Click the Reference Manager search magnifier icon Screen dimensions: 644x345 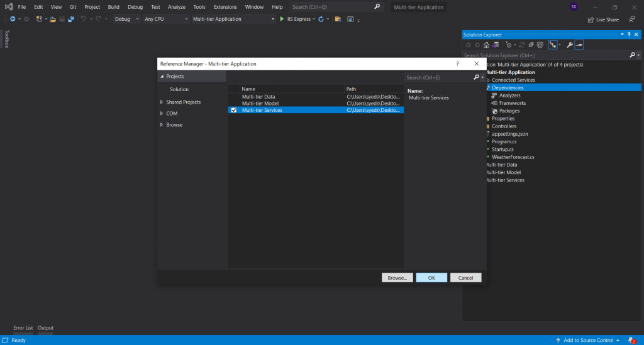tap(477, 77)
